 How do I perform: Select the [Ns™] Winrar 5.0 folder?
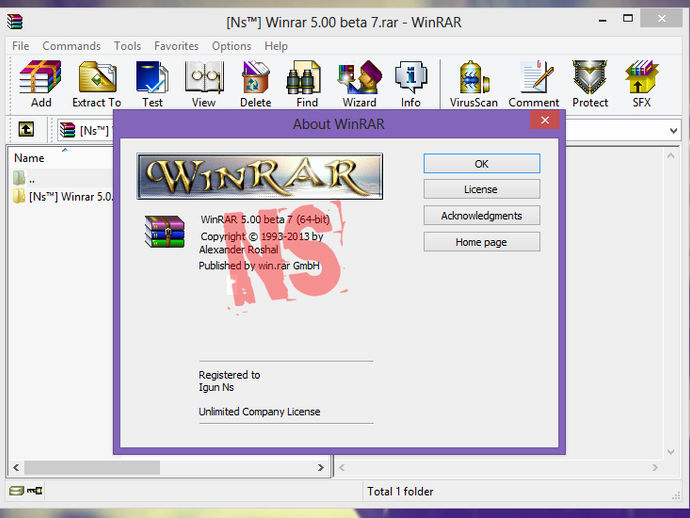click(62, 196)
